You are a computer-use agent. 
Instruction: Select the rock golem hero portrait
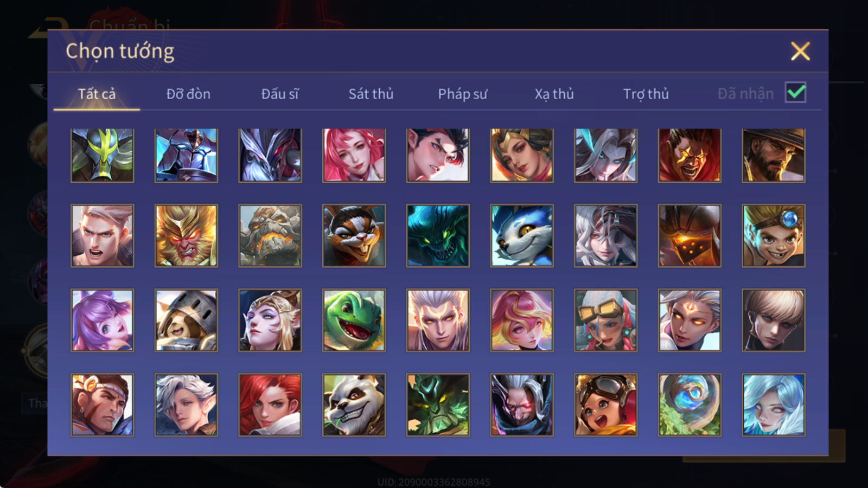coord(270,235)
